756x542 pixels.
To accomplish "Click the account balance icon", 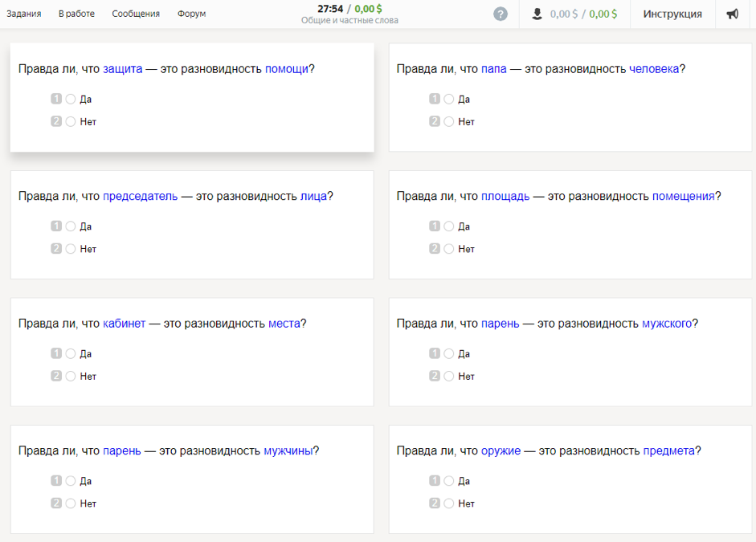I will click(x=537, y=14).
